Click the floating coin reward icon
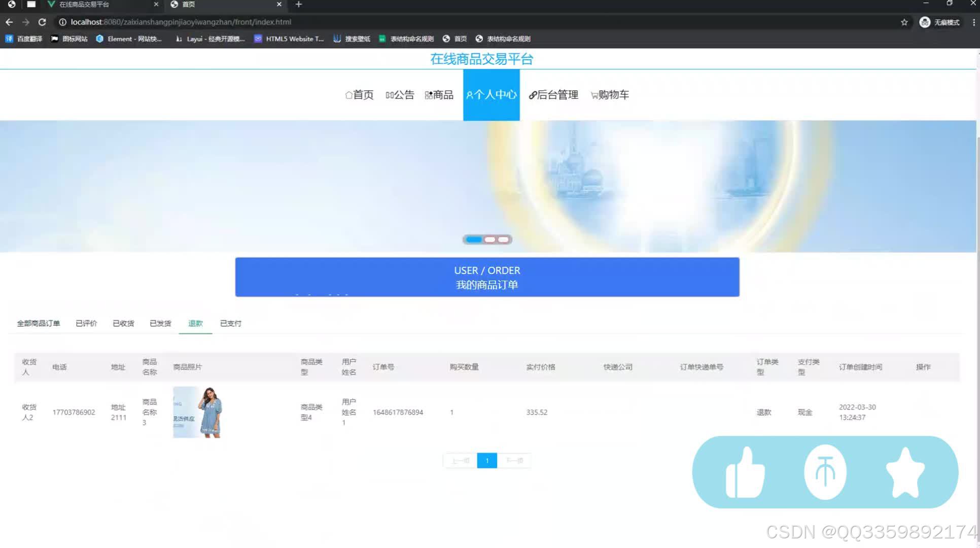The width and height of the screenshot is (980, 548). [x=825, y=472]
